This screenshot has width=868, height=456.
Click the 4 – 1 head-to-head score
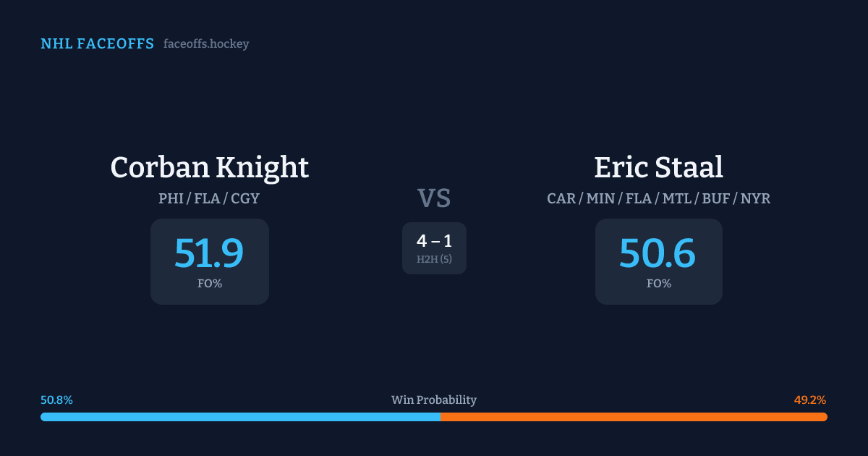[x=434, y=241]
